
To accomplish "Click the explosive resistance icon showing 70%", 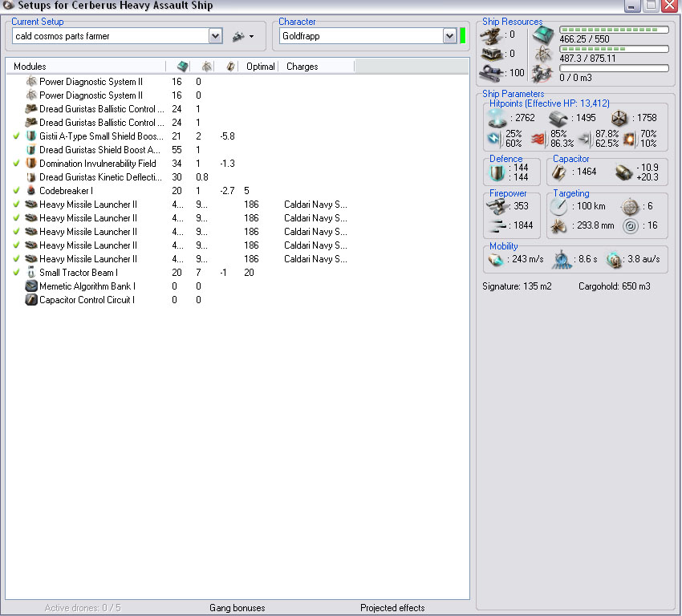I will [x=630, y=139].
